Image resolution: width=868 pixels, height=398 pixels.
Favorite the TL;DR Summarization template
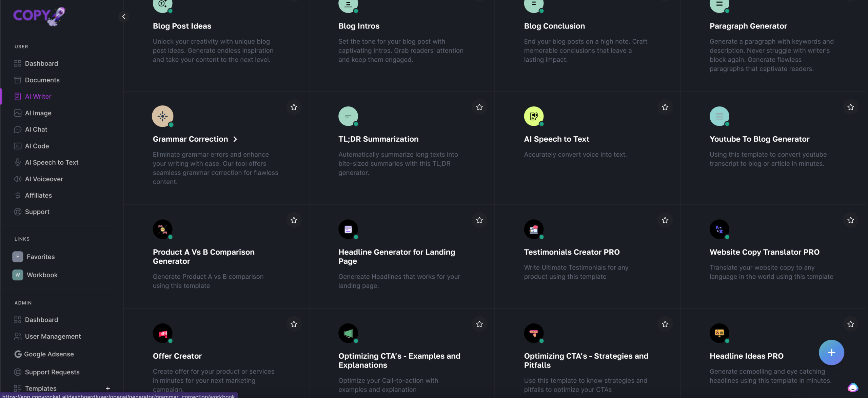tap(479, 107)
